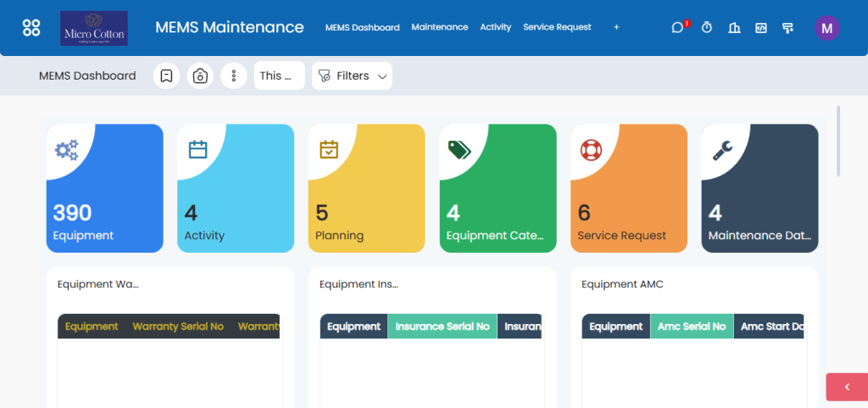Open the This... date range selector
Image resolution: width=868 pixels, height=408 pixels.
(279, 76)
